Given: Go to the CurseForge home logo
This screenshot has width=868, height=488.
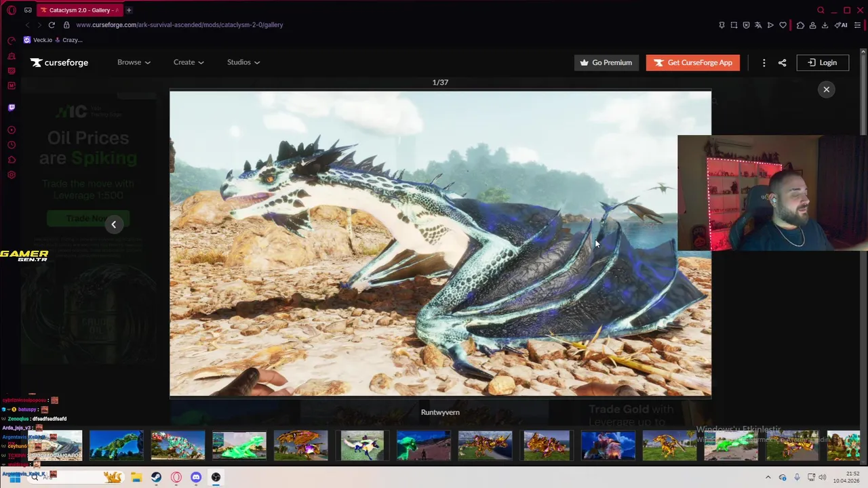Looking at the screenshot, I should [59, 62].
